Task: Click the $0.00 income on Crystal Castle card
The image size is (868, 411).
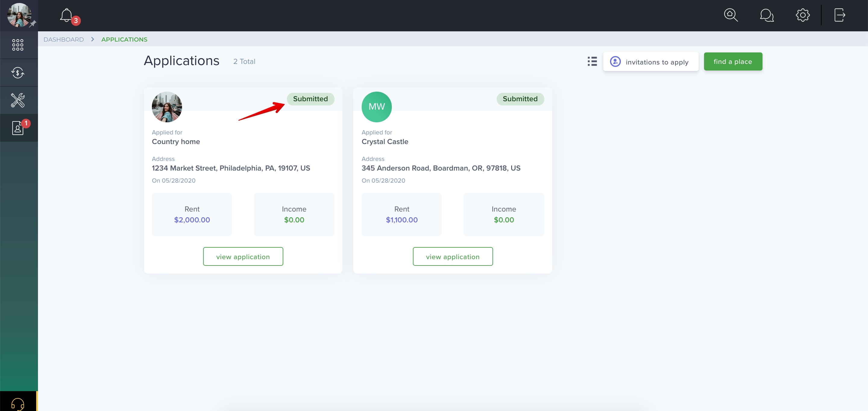Action: (504, 220)
